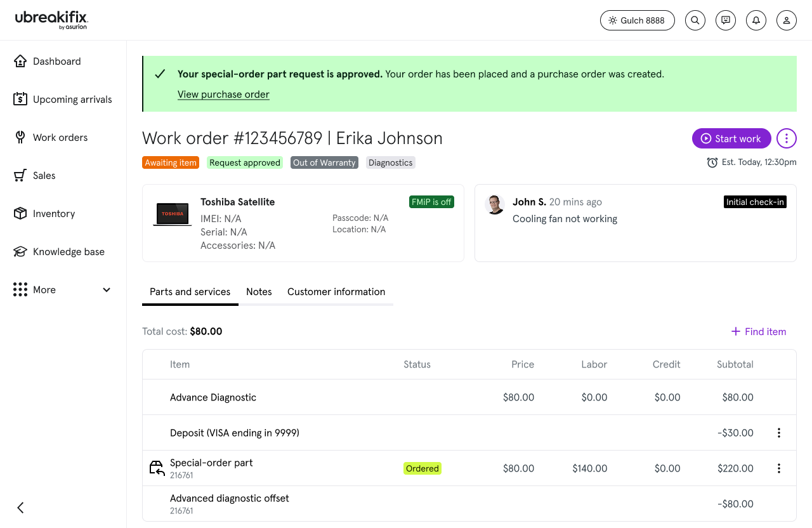The width and height of the screenshot is (812, 528).
Task: Click the Total cost $80.00 text
Action: (x=182, y=331)
